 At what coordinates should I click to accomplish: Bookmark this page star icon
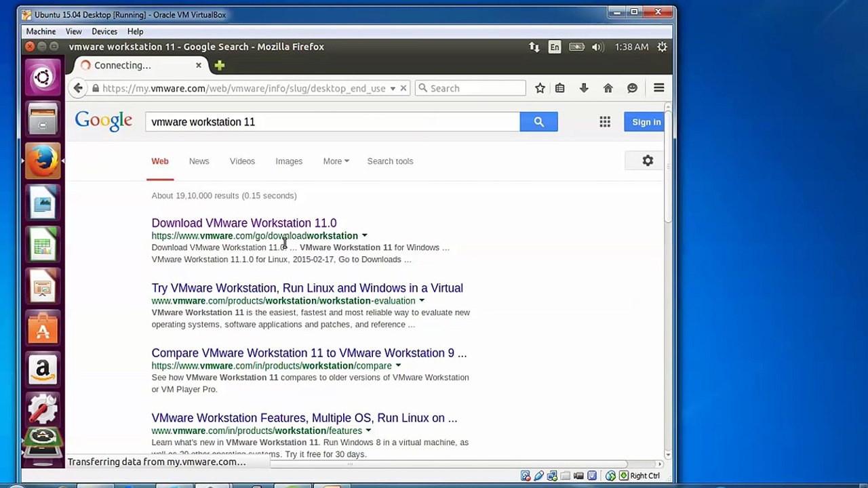coord(540,88)
